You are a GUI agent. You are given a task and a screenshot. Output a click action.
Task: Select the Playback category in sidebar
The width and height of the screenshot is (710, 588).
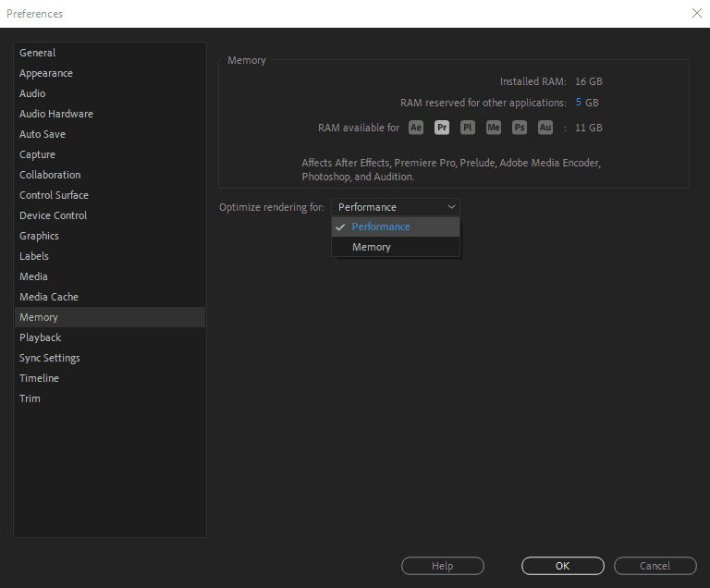pyautogui.click(x=41, y=337)
